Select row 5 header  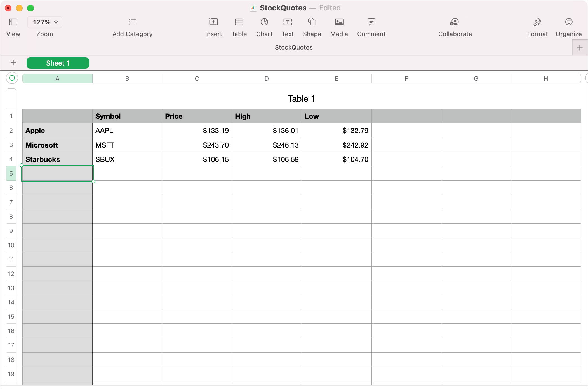11,173
